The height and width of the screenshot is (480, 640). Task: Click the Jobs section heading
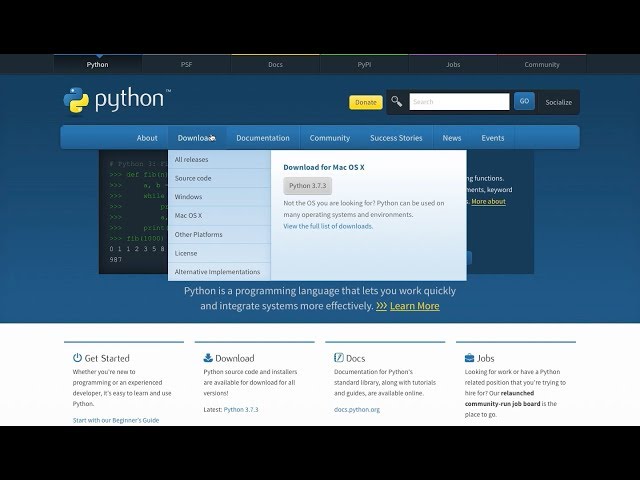486,358
